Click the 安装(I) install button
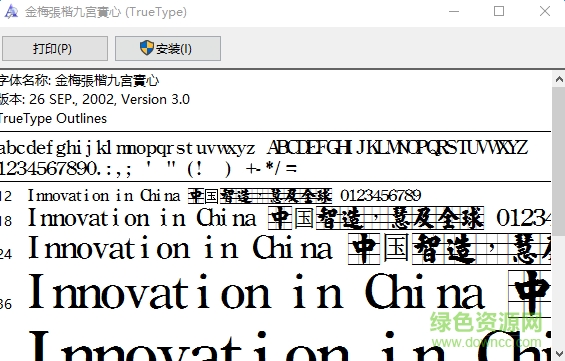 pyautogui.click(x=168, y=48)
